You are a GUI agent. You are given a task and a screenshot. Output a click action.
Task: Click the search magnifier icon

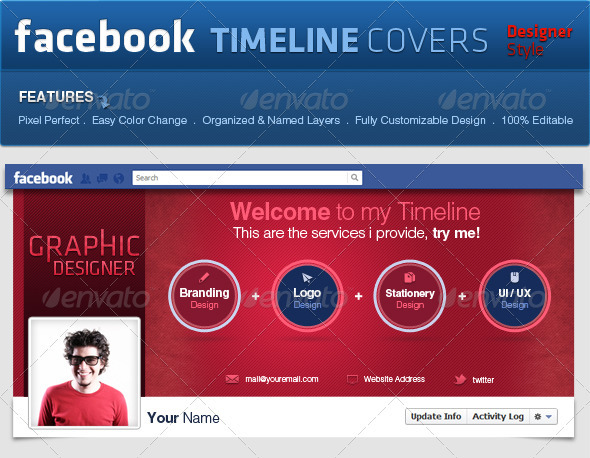tap(354, 178)
